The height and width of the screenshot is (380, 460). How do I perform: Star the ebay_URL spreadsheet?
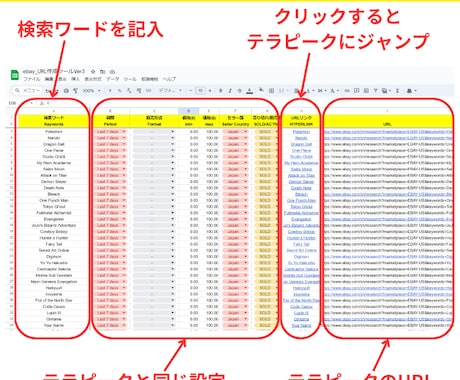point(93,72)
